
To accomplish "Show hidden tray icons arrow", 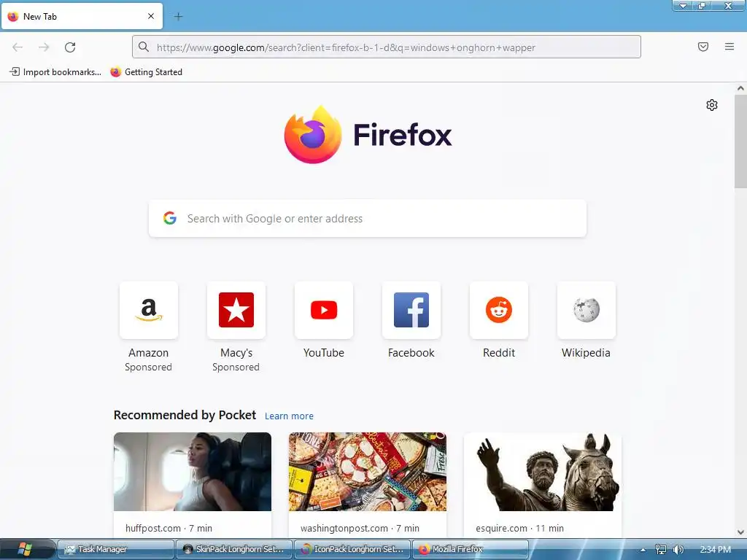I will [x=643, y=550].
